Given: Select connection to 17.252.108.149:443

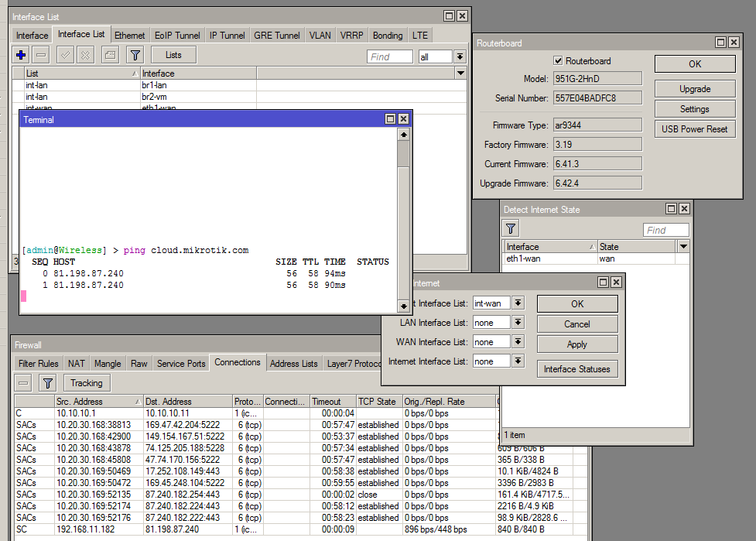Looking at the screenshot, I should point(301,471).
